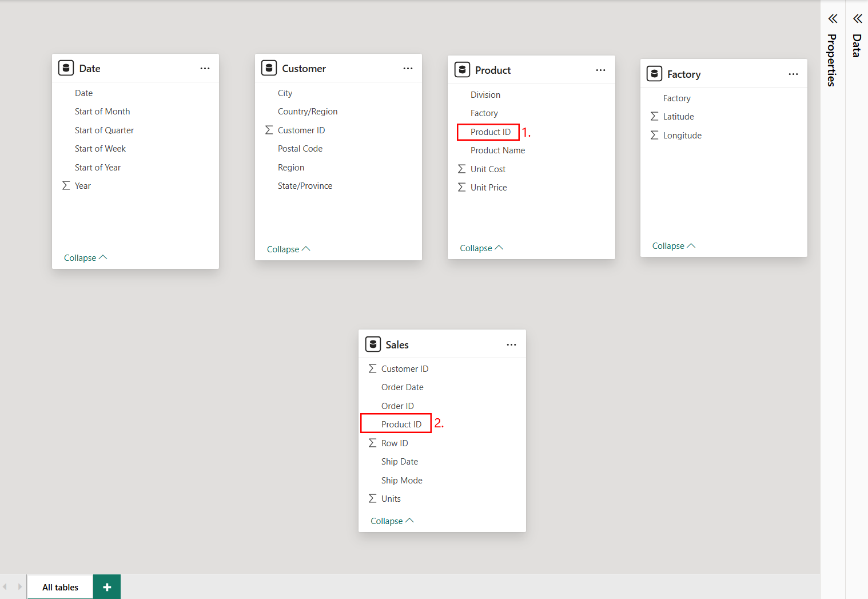Select Division field in Product table
Viewport: 868px width, 599px height.
[485, 95]
